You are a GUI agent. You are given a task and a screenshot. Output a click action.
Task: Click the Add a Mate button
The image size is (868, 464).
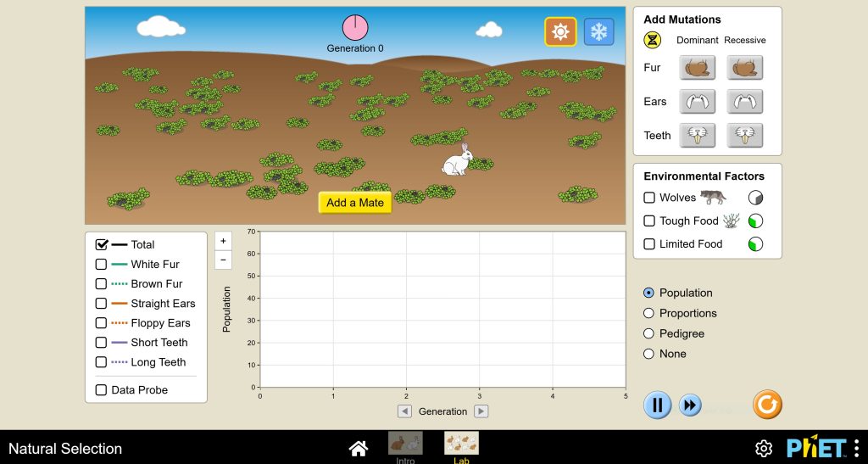click(x=355, y=203)
